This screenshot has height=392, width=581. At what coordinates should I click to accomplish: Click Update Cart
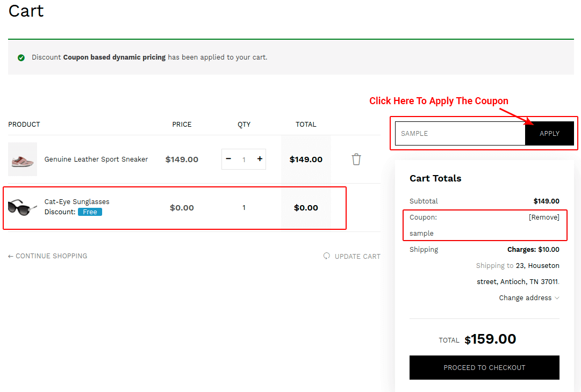[x=357, y=256]
